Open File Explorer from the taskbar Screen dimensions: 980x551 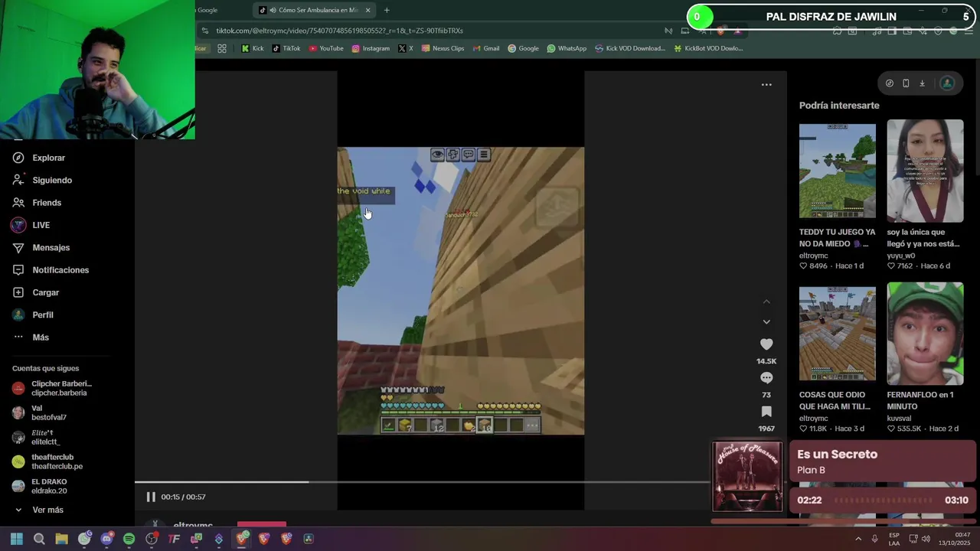[x=61, y=539]
